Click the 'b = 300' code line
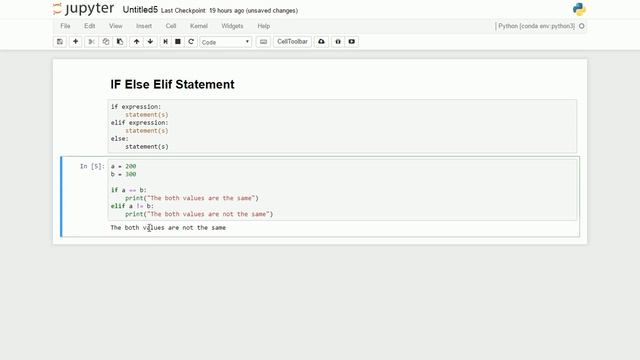640x360 pixels. coord(123,174)
